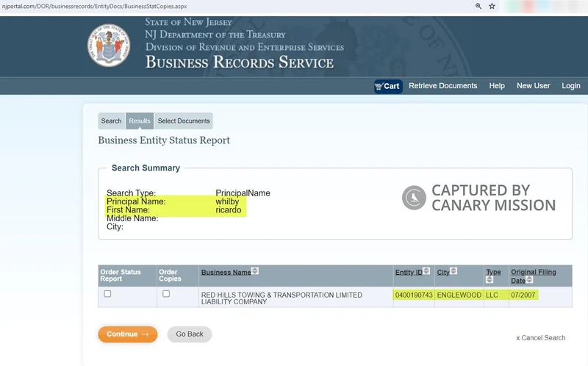Click the Cancel Search link
Image resolution: width=588 pixels, height=366 pixels.
pyautogui.click(x=540, y=338)
